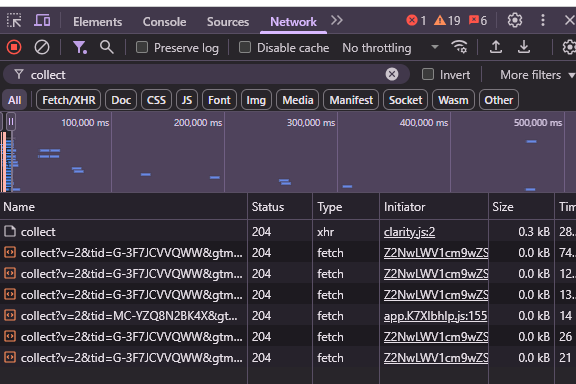
Task: Import HAR file upload icon
Action: pyautogui.click(x=496, y=47)
